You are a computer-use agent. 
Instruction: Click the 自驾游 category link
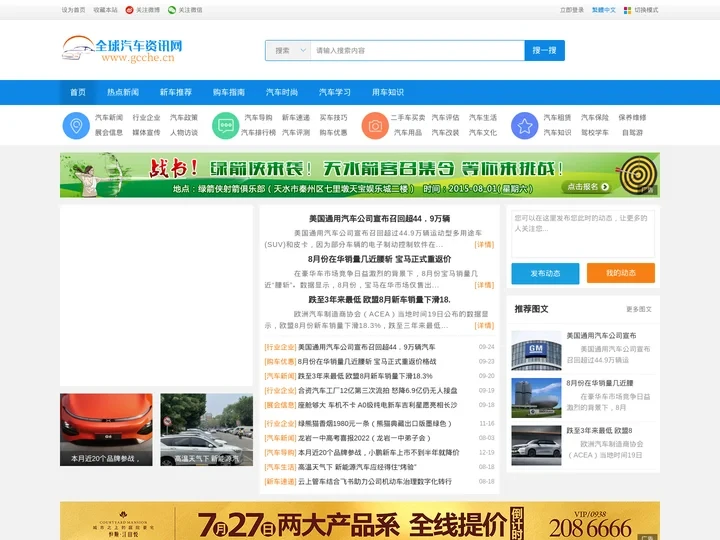click(x=632, y=133)
